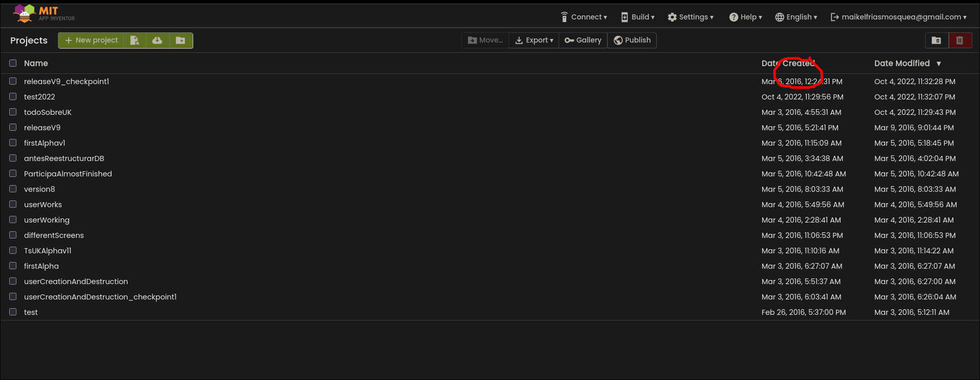
Task: Open the account email dropdown
Action: coord(899,17)
